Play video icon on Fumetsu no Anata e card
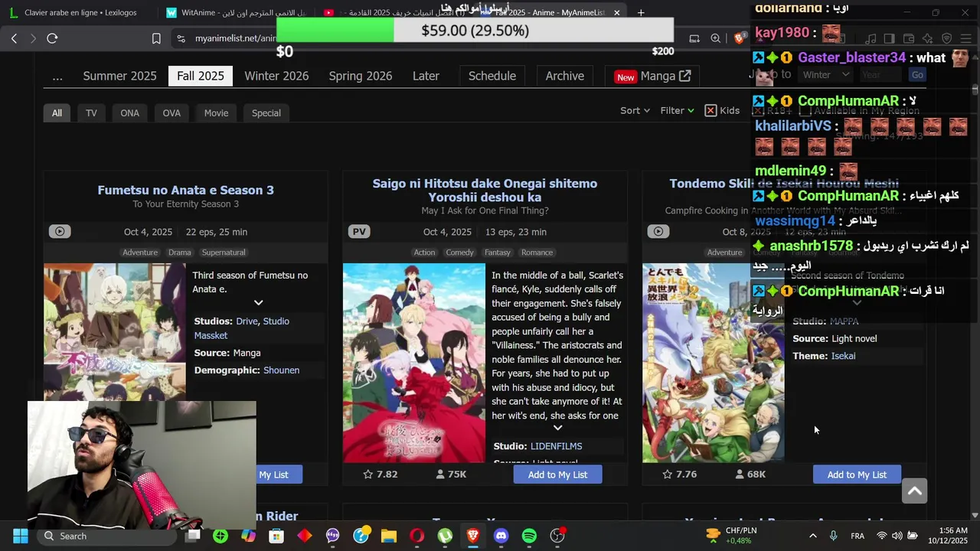 coord(60,231)
